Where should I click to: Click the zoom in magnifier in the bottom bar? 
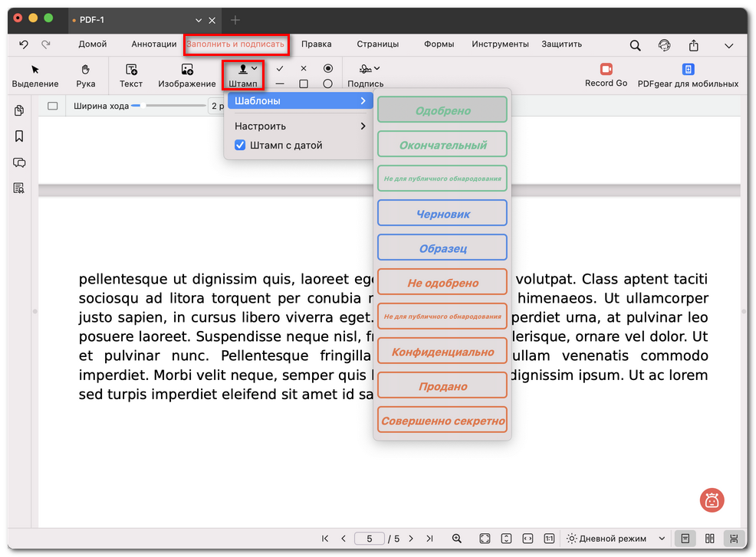pyautogui.click(x=457, y=539)
